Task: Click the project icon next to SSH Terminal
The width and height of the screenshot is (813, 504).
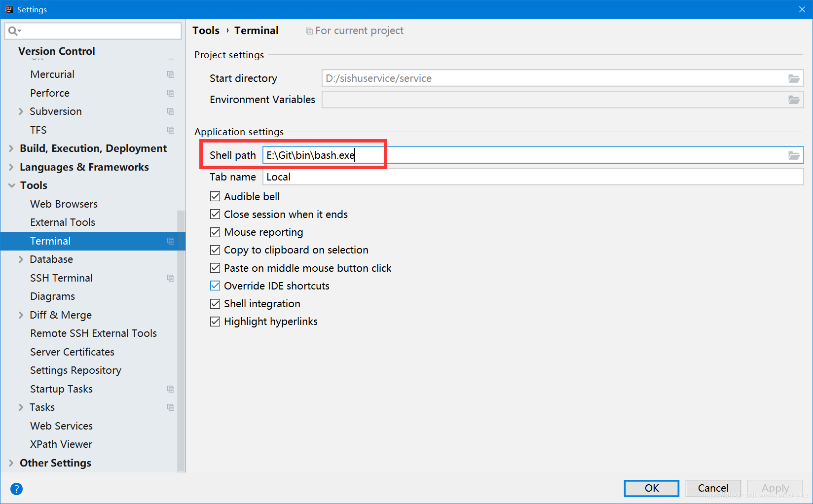Action: click(170, 278)
